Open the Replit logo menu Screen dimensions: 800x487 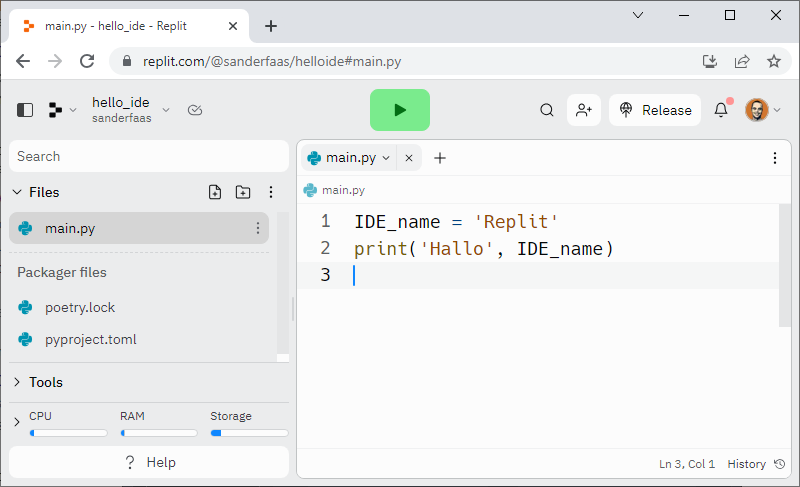click(55, 110)
